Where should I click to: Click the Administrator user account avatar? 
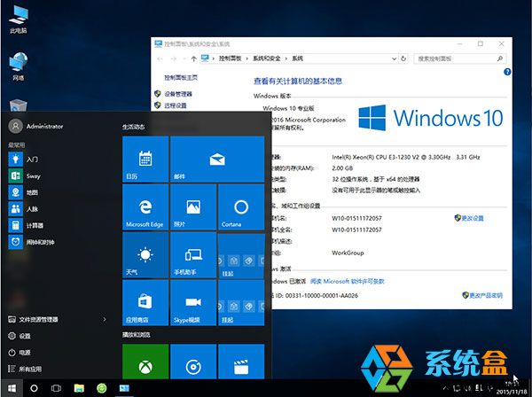click(15, 126)
